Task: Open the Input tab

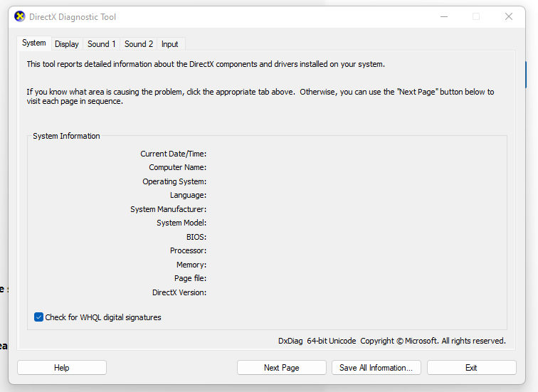Action: click(170, 44)
